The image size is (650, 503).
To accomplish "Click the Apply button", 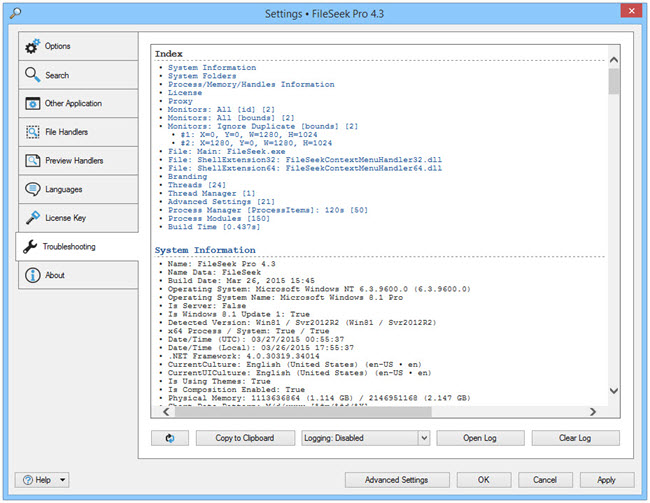I will 606,480.
